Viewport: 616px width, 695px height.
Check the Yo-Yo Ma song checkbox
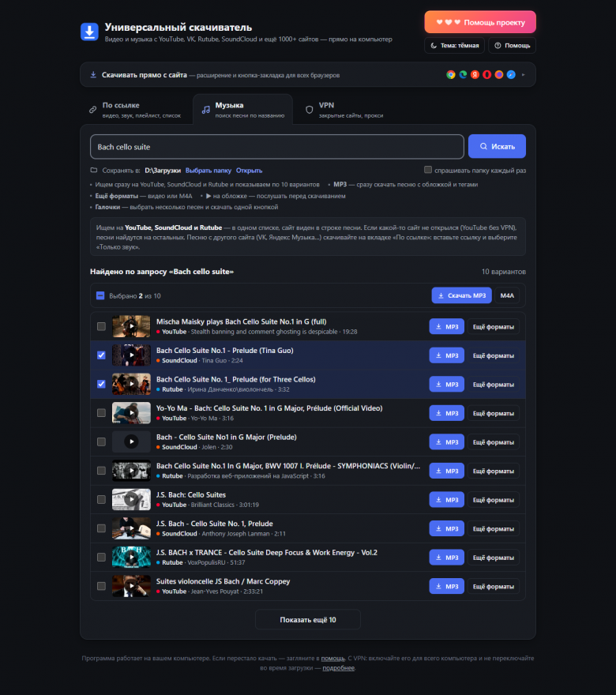102,413
